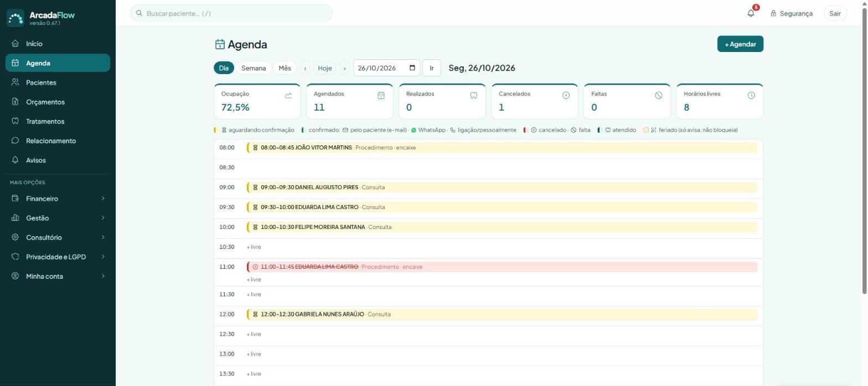
Task: Click the lock icon beside Segurança
Action: (773, 13)
